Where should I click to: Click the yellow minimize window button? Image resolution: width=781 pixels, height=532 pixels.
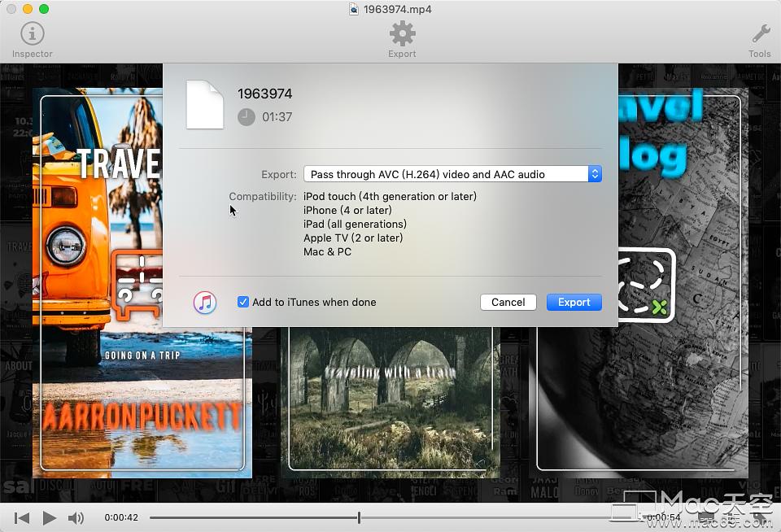(28, 9)
